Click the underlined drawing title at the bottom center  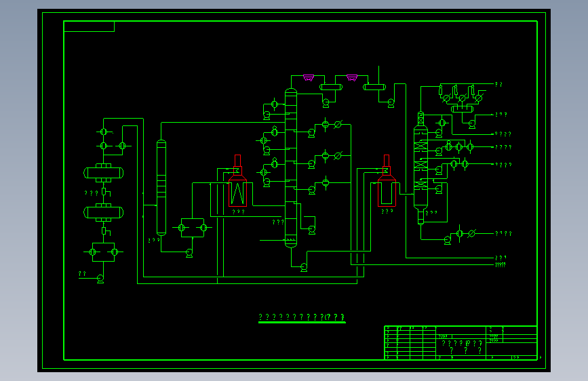tap(302, 318)
